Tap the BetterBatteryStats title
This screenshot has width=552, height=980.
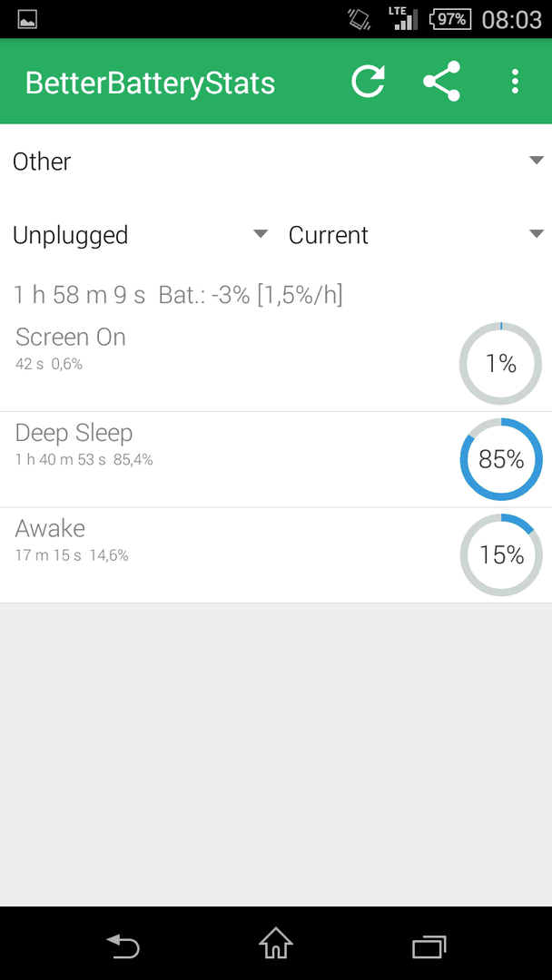(x=150, y=83)
